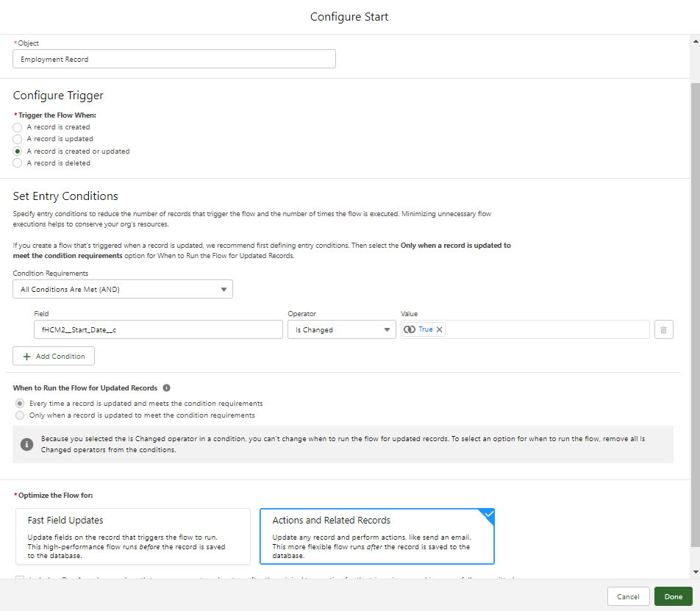The height and width of the screenshot is (611, 700).
Task: Select 'A record is deleted' trigger option
Action: 18,163
